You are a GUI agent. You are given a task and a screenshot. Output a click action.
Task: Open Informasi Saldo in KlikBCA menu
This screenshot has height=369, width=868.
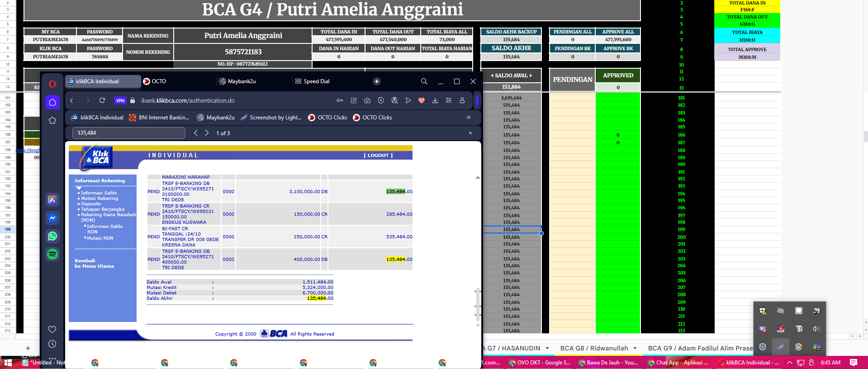[x=99, y=193]
